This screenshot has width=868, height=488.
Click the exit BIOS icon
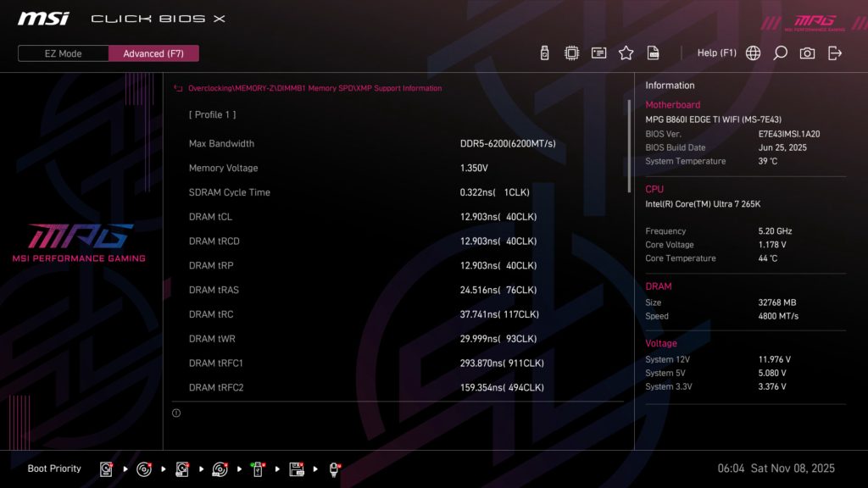(x=835, y=52)
